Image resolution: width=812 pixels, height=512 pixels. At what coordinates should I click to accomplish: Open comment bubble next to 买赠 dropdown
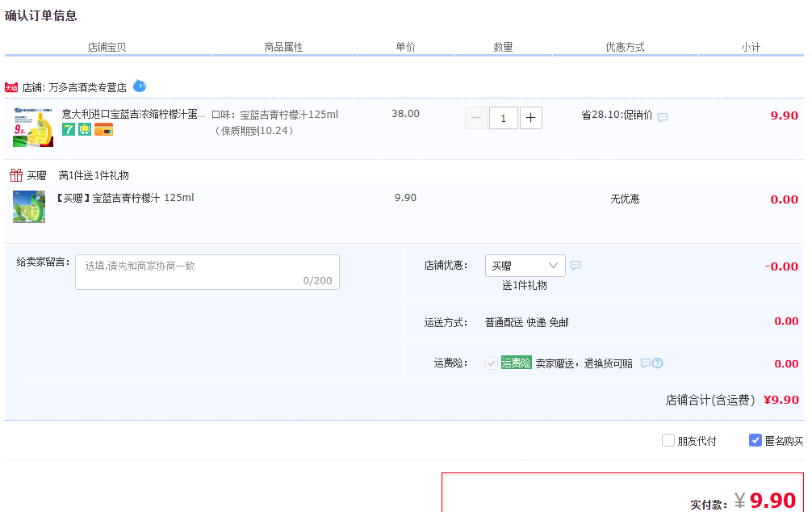[x=576, y=266]
